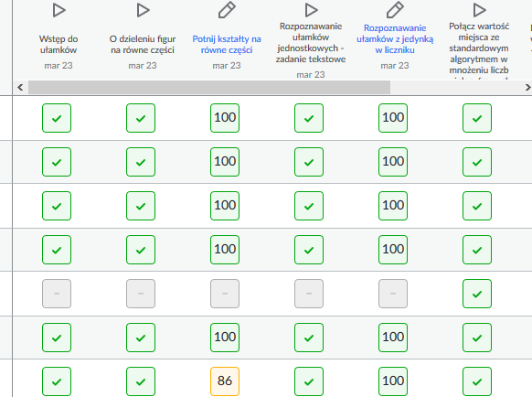
Task: Open first row 100 score under 'Potnij kształty'
Action: click(225, 118)
